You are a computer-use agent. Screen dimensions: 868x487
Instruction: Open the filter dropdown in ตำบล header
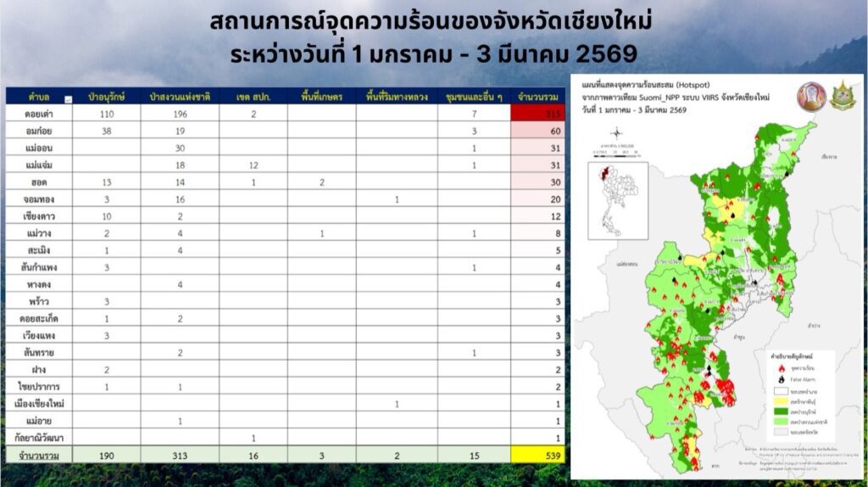tap(69, 98)
